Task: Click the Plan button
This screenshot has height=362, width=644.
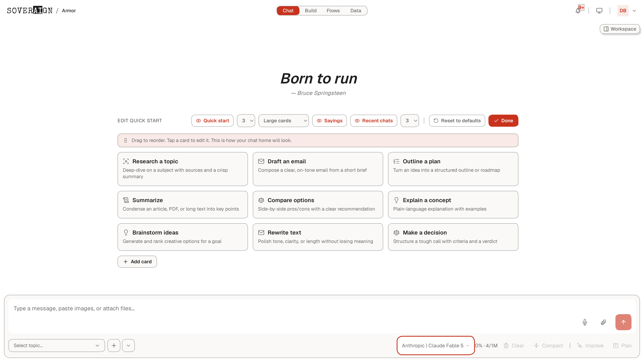Action: pos(623,346)
